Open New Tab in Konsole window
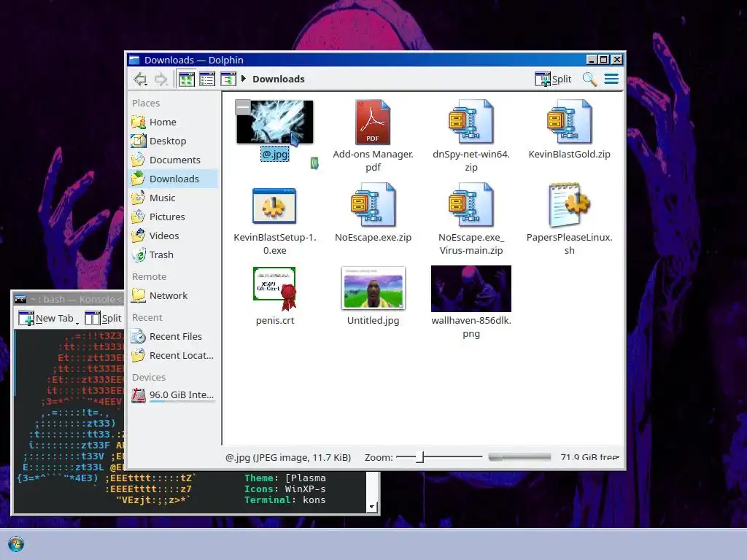This screenshot has height=560, width=747. 46,318
